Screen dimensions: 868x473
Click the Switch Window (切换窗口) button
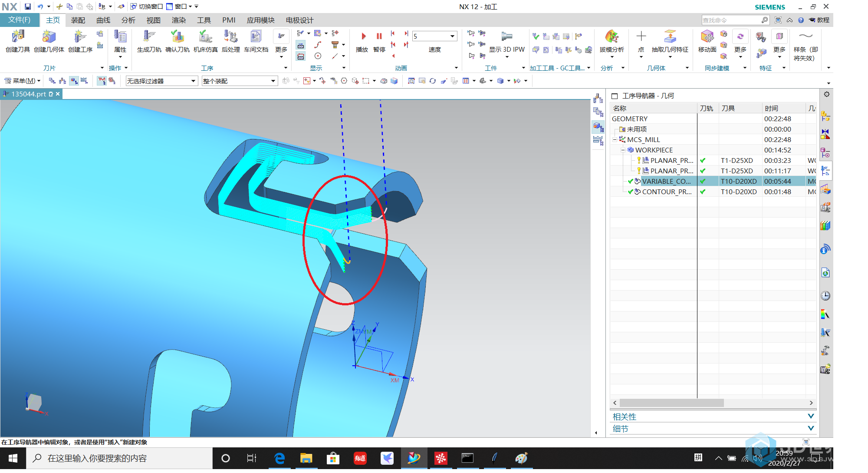[x=147, y=7]
